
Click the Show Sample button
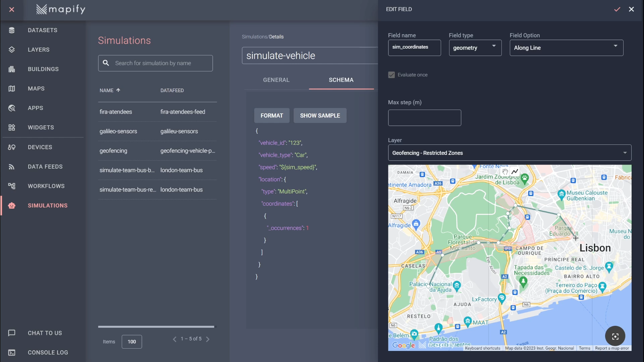click(320, 116)
